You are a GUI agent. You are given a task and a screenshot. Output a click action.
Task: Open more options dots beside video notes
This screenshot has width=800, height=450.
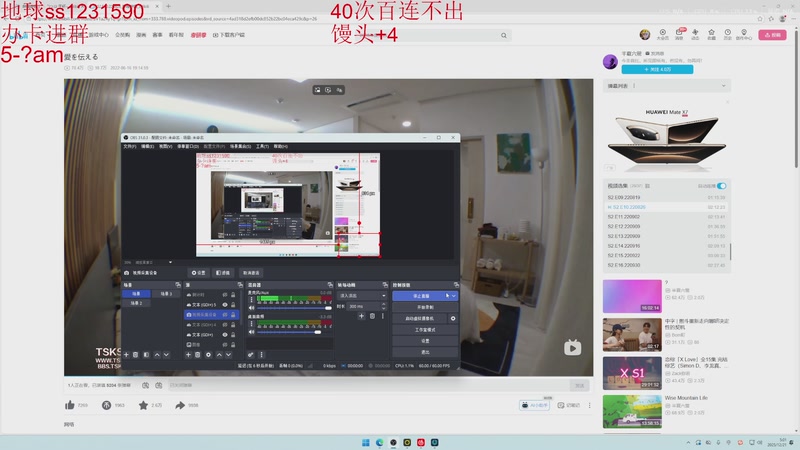(x=589, y=405)
